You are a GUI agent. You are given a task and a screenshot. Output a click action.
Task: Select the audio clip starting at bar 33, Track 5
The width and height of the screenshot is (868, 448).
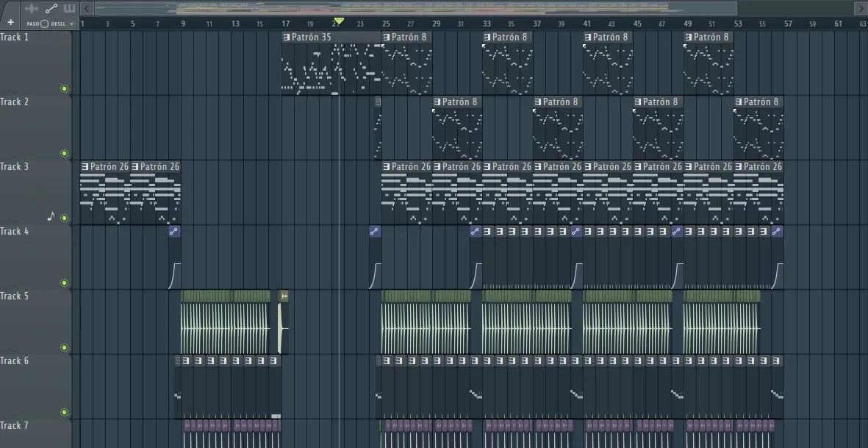[x=527, y=322]
